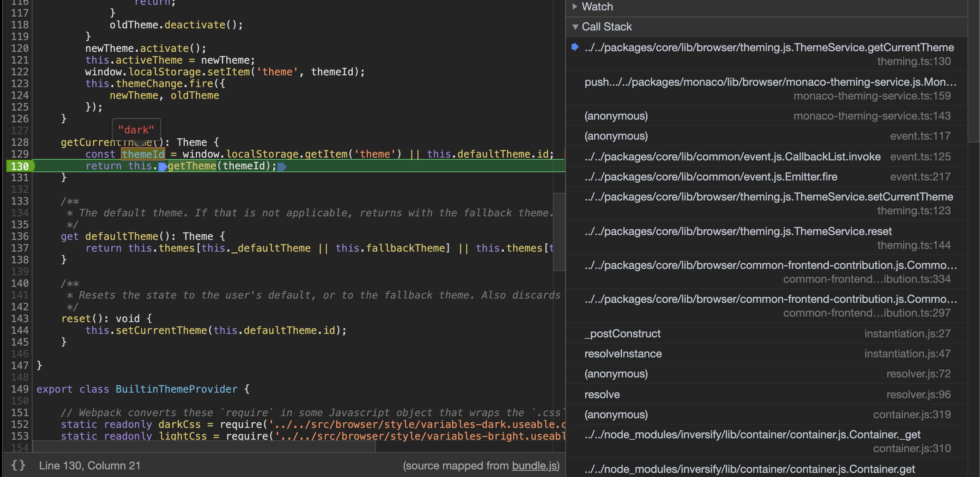Click the blue step-into arrow before getTheme

tap(162, 166)
